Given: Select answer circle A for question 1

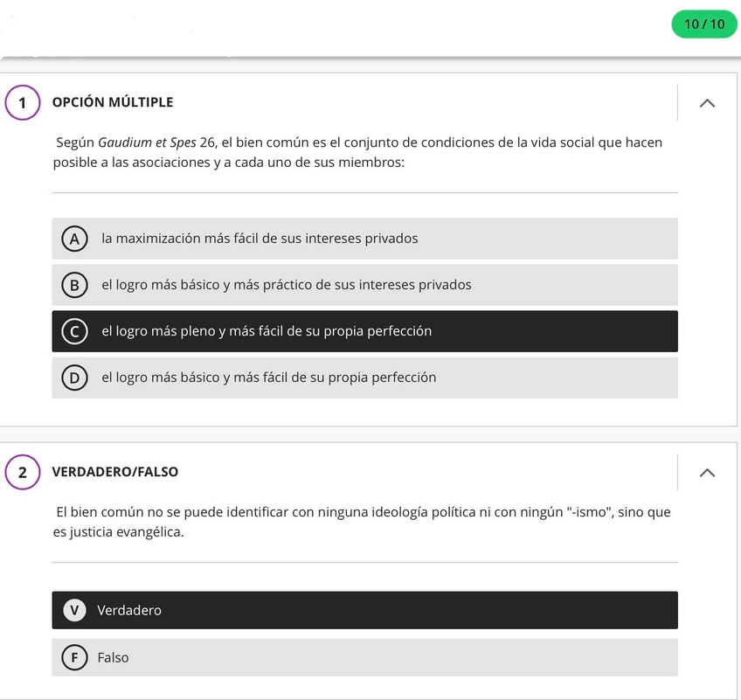Looking at the screenshot, I should coord(74,239).
